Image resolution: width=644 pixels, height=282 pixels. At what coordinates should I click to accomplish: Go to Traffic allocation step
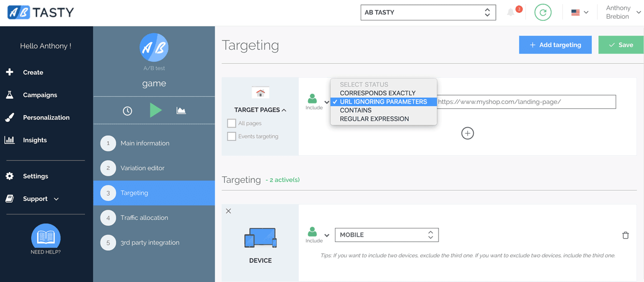tap(144, 218)
